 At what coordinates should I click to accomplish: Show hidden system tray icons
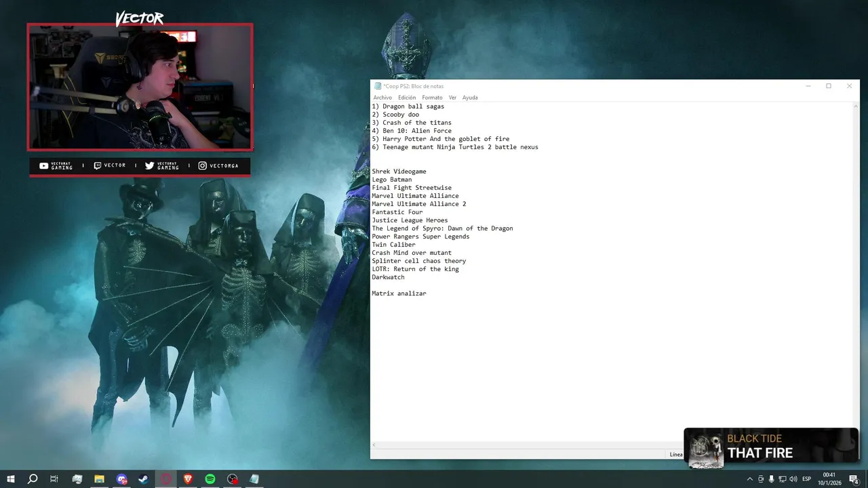749,479
